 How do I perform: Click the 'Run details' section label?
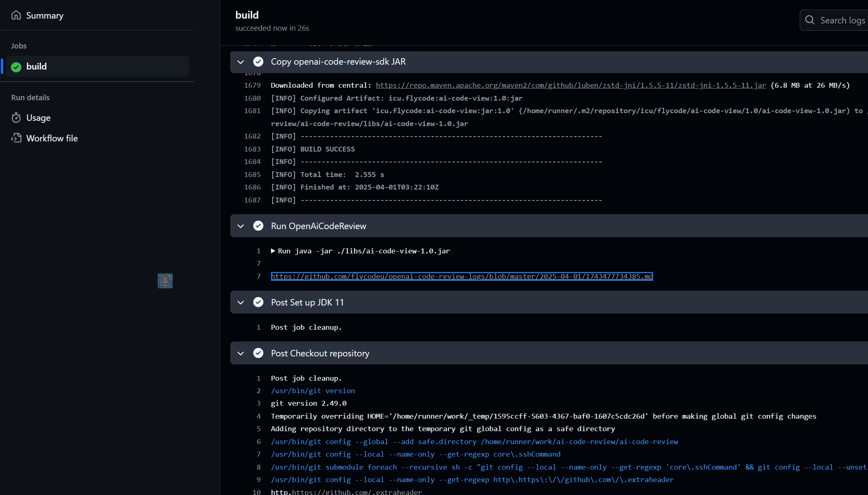[30, 97]
